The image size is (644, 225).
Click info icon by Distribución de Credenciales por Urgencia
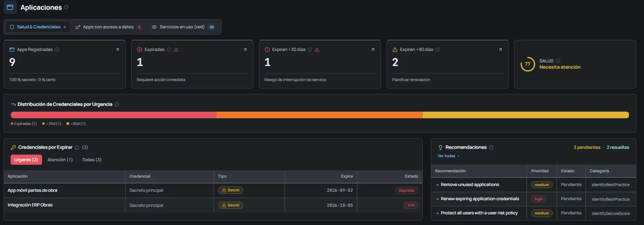(117, 105)
